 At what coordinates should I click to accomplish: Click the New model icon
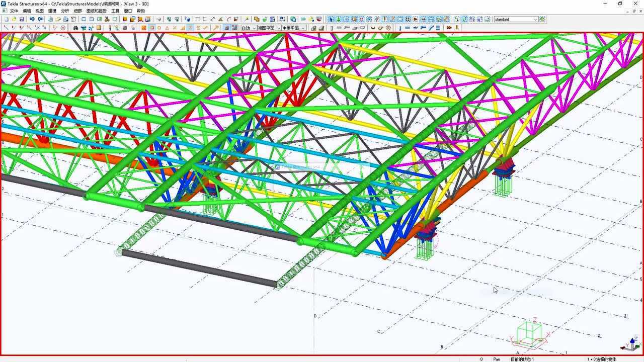(6, 19)
